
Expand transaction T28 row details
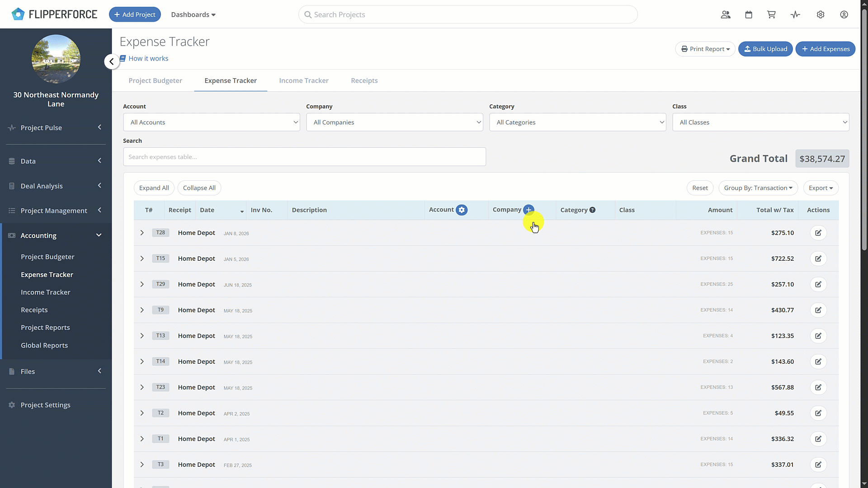(142, 233)
